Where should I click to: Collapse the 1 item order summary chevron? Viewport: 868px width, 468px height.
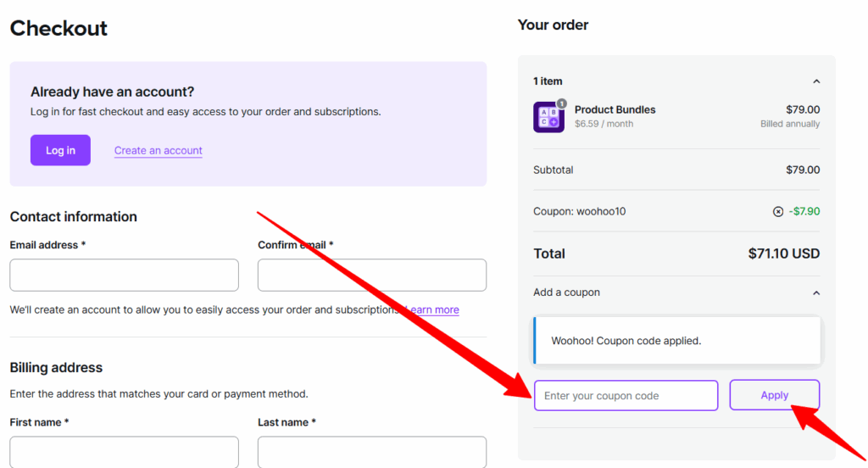(816, 81)
